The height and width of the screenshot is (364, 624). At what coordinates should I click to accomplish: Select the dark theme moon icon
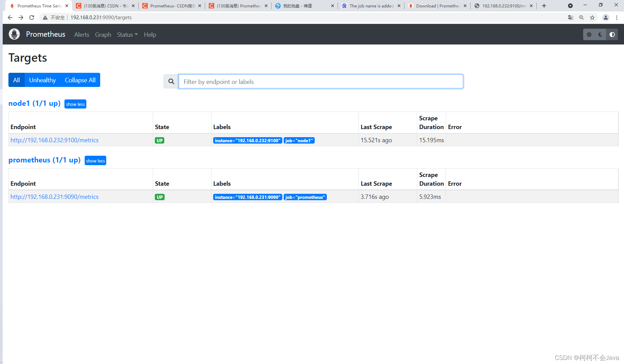click(x=600, y=34)
